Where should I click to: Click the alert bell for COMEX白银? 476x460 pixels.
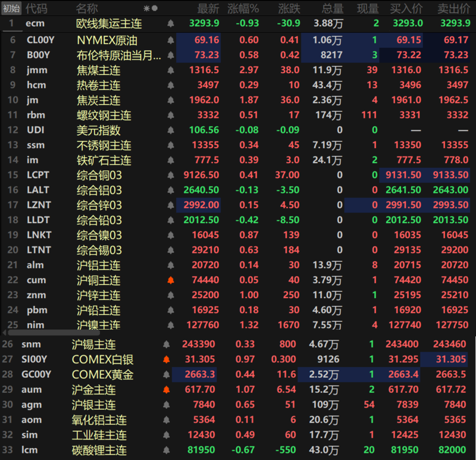pyautogui.click(x=167, y=359)
